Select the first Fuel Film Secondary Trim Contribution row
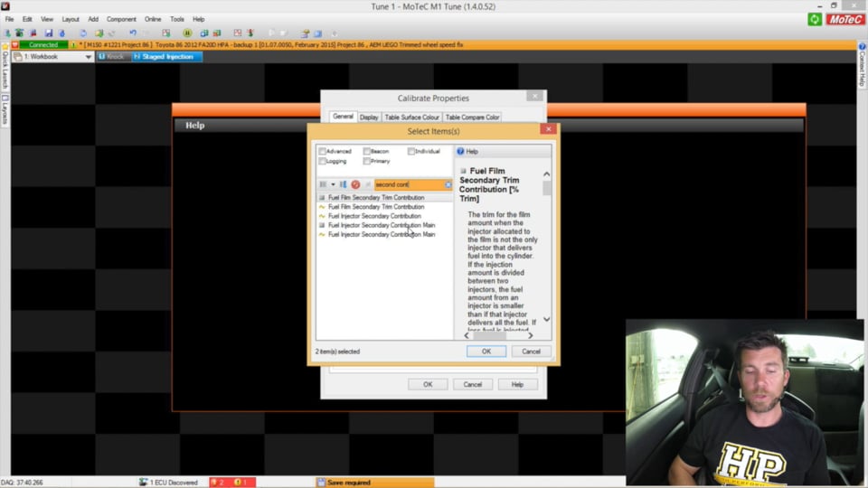868x488 pixels. [384, 198]
